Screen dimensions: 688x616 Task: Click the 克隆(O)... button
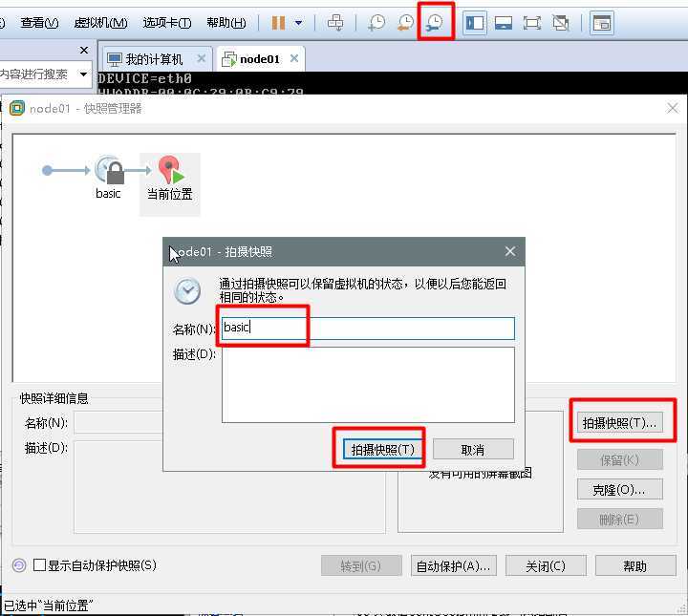pos(619,489)
